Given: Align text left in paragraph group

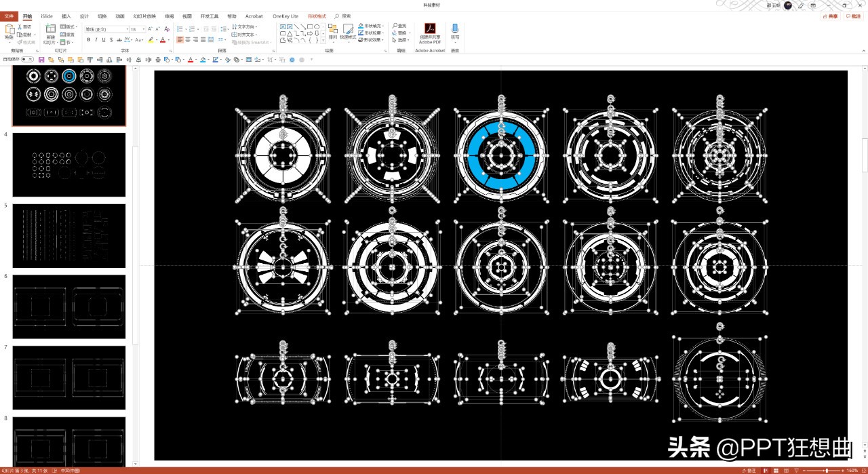Looking at the screenshot, I should click(180, 40).
